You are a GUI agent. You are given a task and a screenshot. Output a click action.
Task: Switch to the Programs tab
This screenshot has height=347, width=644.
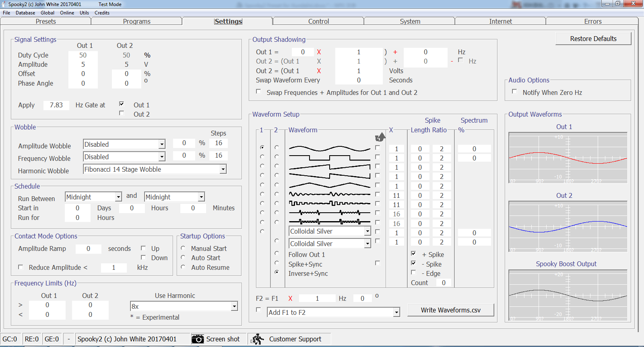point(136,21)
